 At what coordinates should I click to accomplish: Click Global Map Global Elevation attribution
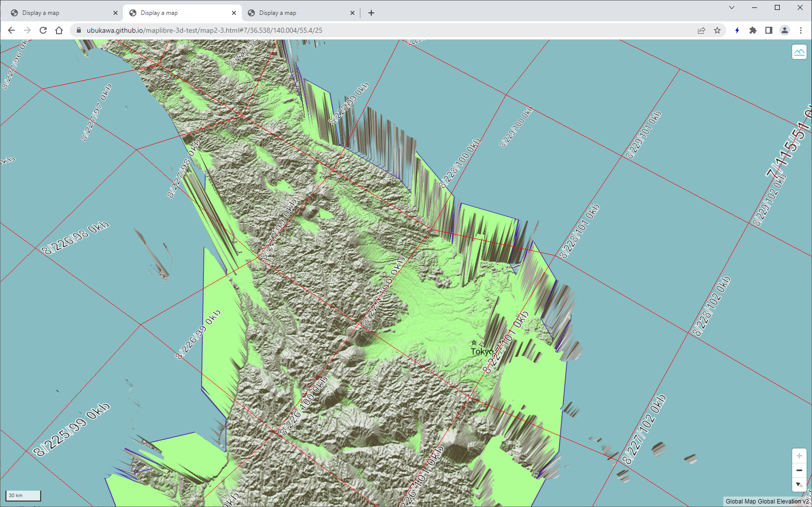pyautogui.click(x=767, y=502)
